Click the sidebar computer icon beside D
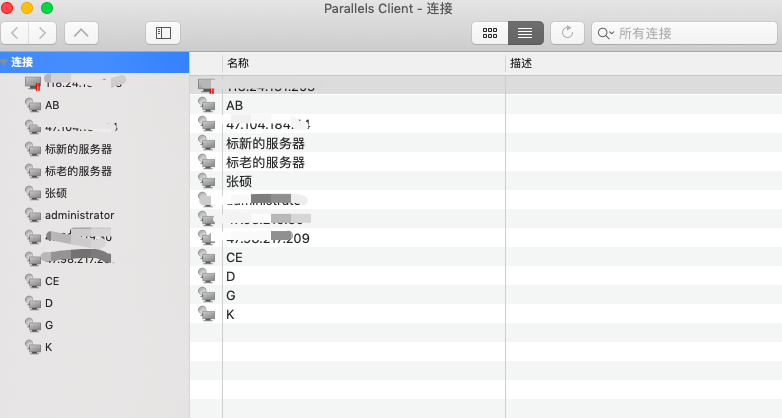Image resolution: width=782 pixels, height=418 pixels. (x=33, y=303)
